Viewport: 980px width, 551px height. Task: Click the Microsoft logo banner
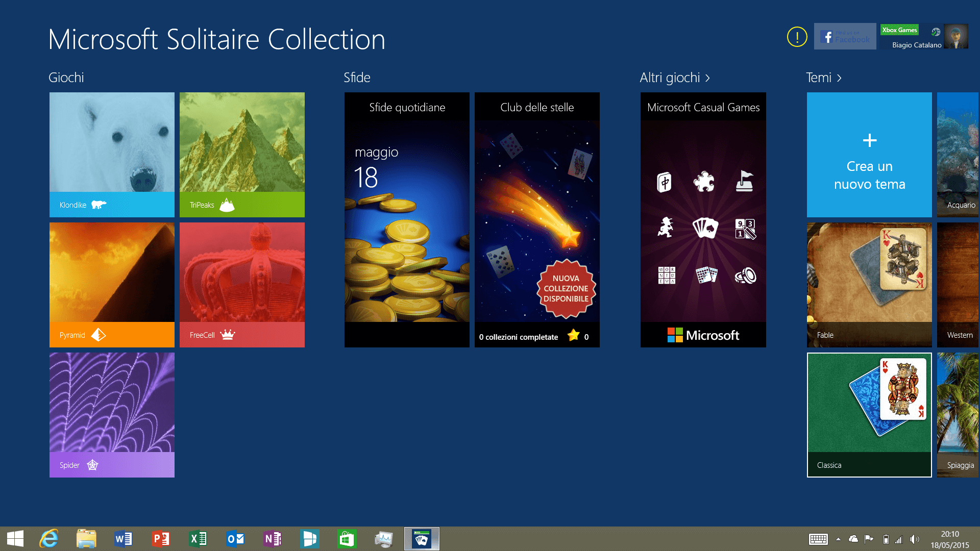703,335
